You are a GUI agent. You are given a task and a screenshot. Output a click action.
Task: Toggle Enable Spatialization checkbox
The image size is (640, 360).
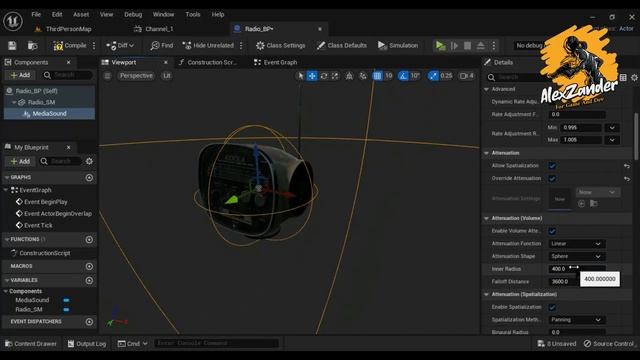click(552, 307)
